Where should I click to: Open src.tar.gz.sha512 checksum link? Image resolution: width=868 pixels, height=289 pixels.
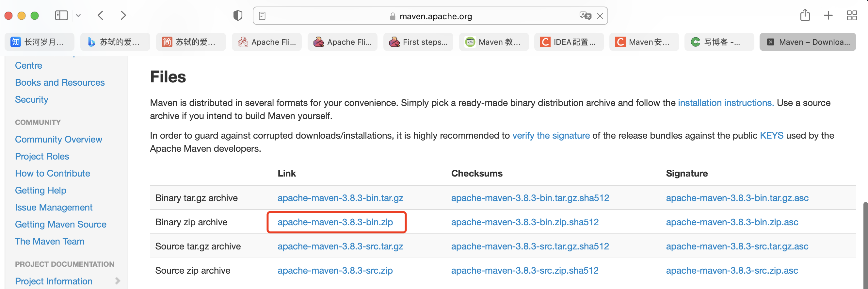click(x=530, y=246)
